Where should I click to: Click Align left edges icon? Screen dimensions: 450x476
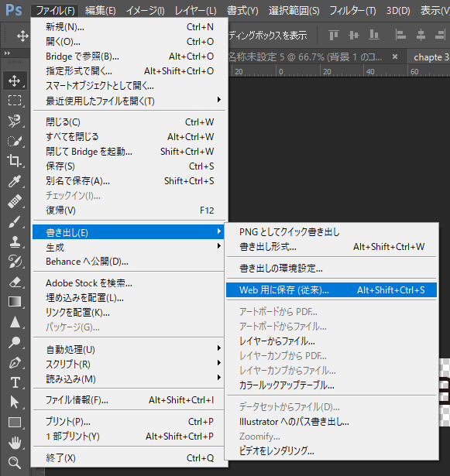(400, 35)
